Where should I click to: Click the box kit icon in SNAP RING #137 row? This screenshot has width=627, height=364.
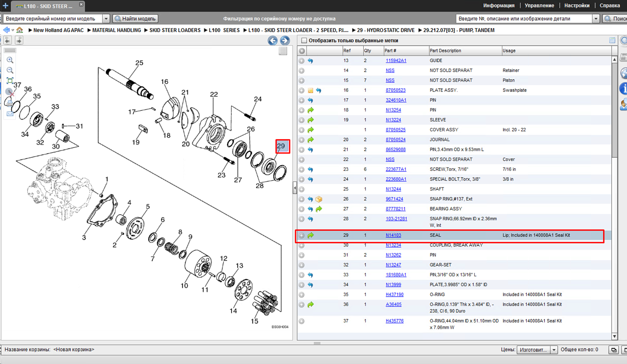click(x=319, y=199)
